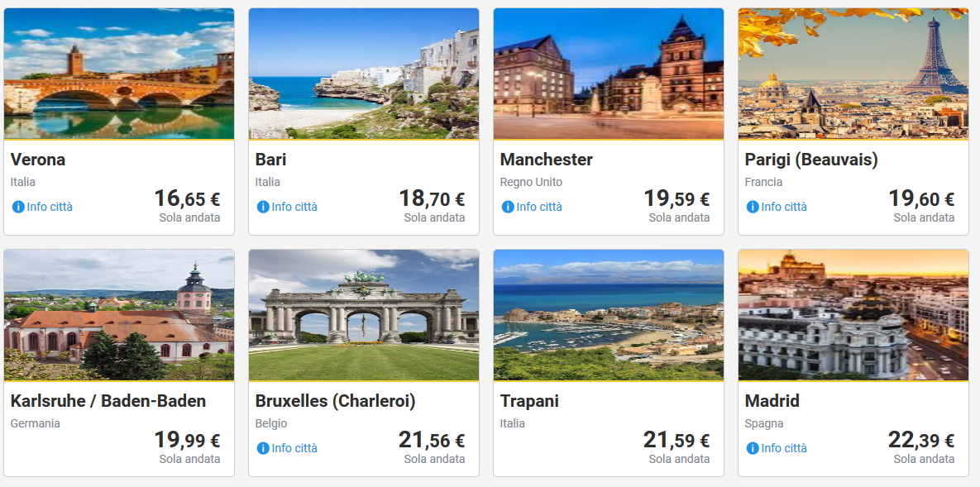Open Manchester's city info icon
Viewport: 980px width, 487px height.
(508, 207)
